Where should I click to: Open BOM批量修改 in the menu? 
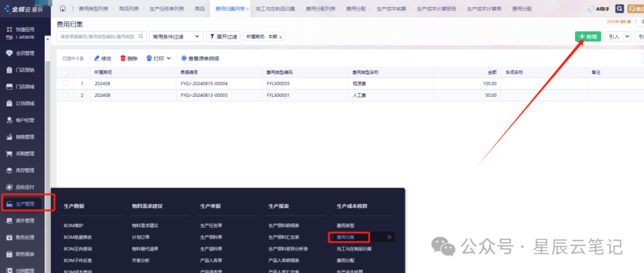[x=78, y=237]
